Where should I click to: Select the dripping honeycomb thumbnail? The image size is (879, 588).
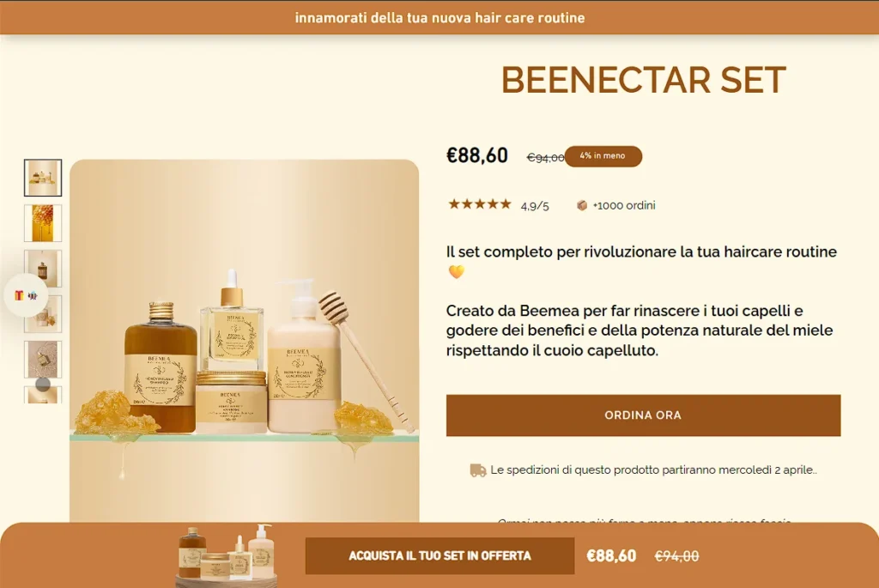tap(43, 223)
